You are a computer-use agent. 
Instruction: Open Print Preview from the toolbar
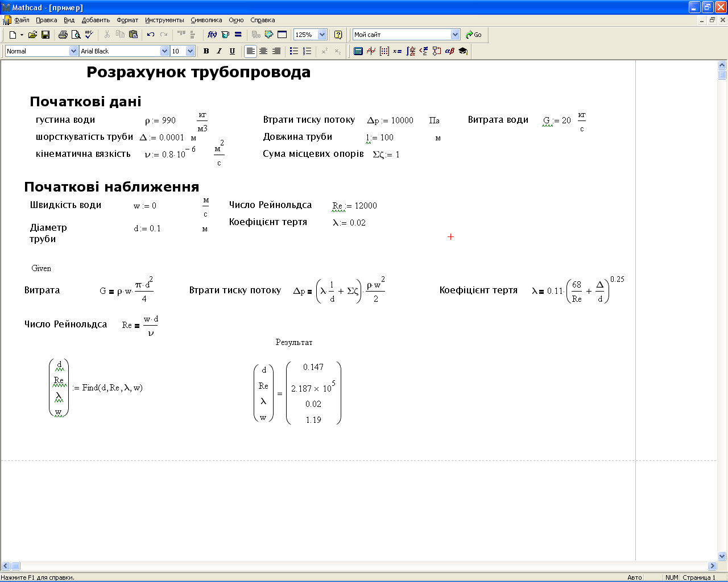click(x=76, y=35)
